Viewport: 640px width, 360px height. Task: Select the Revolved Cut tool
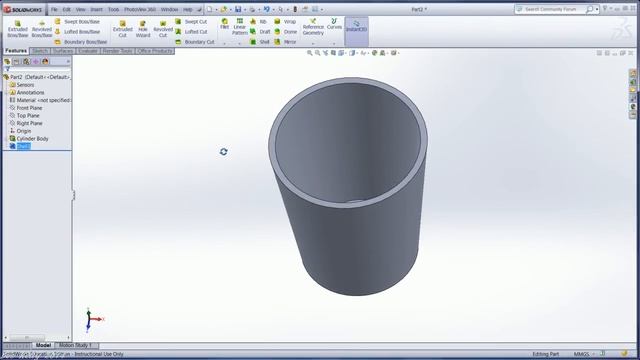163,29
